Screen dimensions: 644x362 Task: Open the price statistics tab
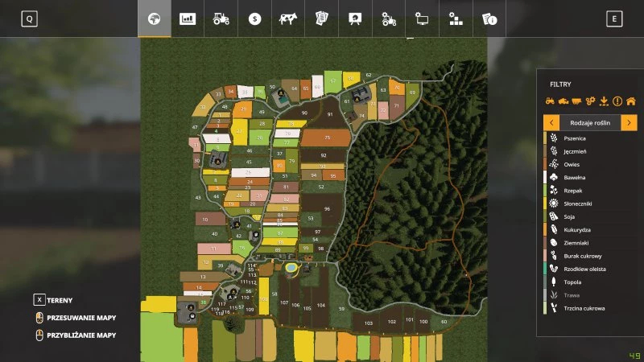pos(188,19)
